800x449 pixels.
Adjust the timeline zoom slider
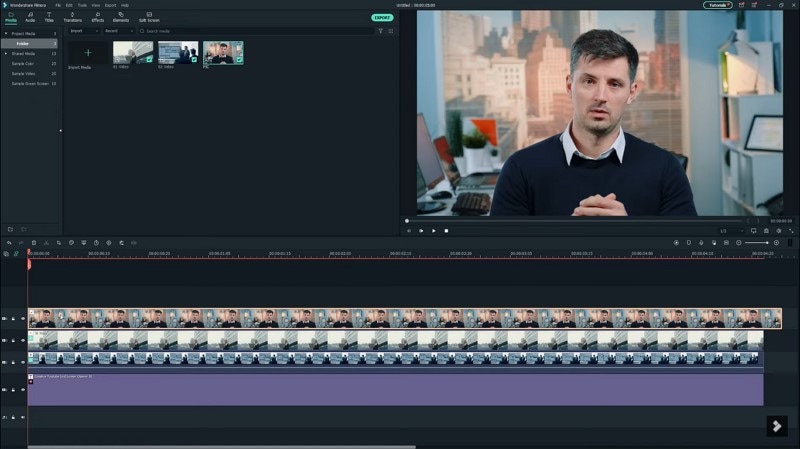(x=757, y=243)
